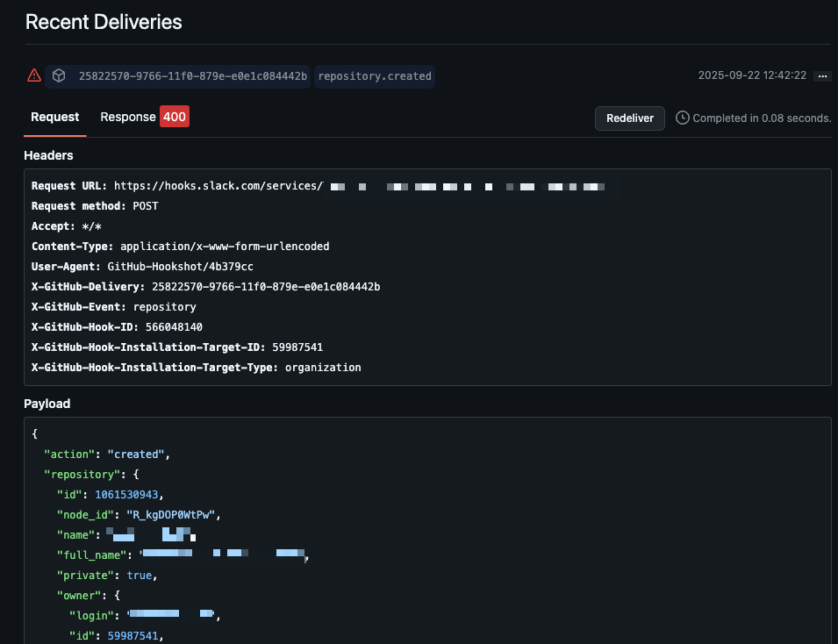Screen dimensions: 838x644
Task: Click the payload "private": true line
Action: [107, 576]
